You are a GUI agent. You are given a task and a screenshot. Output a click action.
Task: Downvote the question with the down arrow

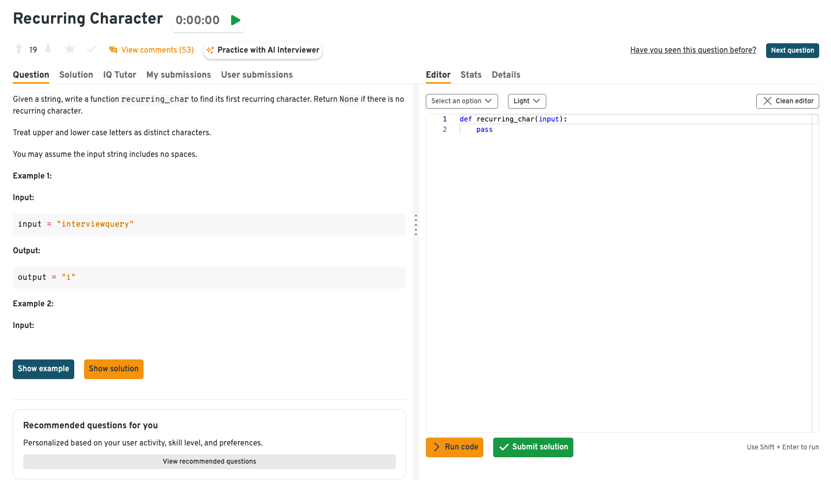coord(48,49)
